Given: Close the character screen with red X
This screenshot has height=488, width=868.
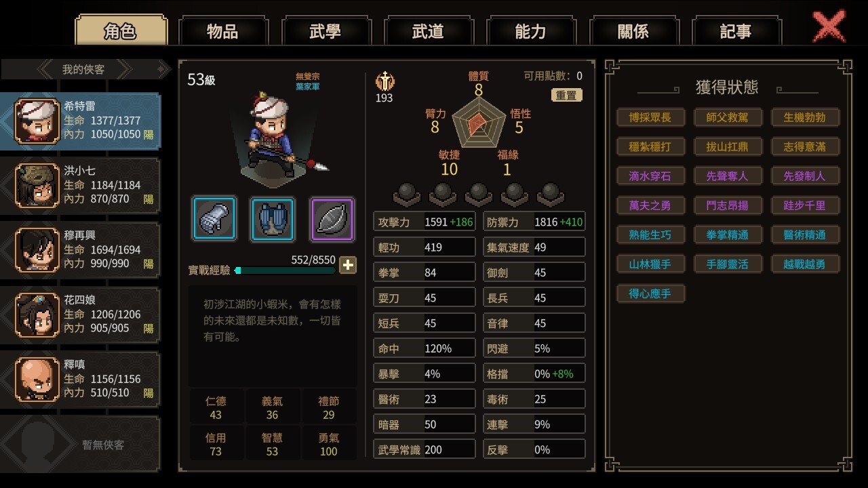Looking at the screenshot, I should pyautogui.click(x=829, y=27).
